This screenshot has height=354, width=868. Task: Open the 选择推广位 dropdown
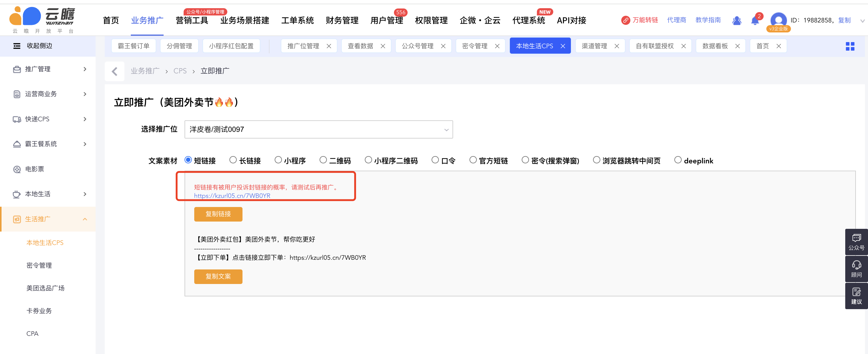(318, 129)
